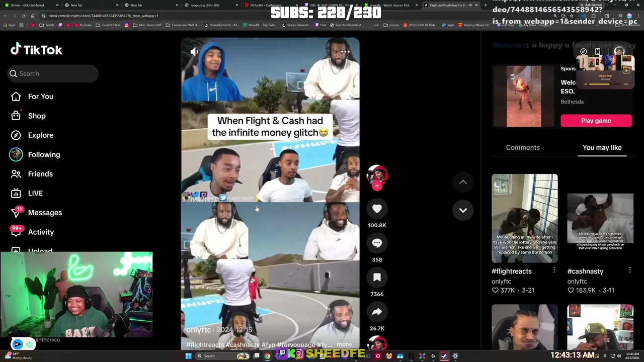The height and width of the screenshot is (362, 644).
Task: Open the Misc. Room stuff bookmark folder
Action: point(147,25)
